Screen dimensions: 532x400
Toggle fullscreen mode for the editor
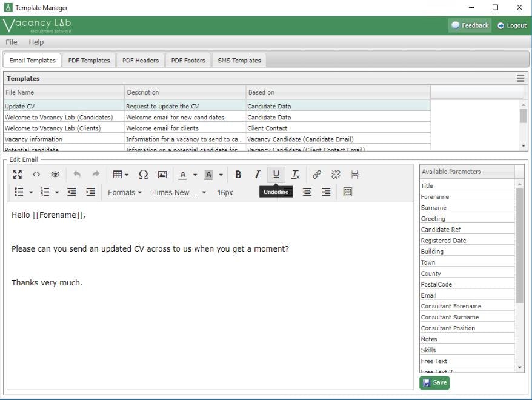click(18, 175)
